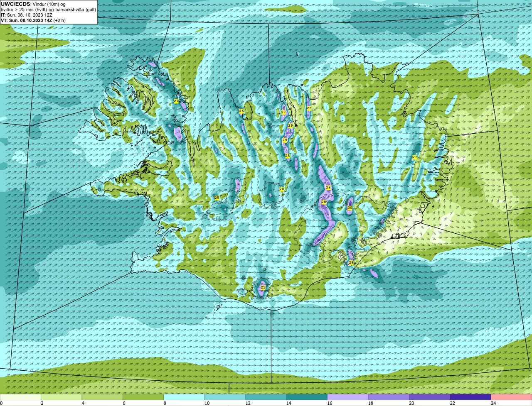The height and width of the screenshot is (406, 532).
Task: Click the 12–14 m/s teal legend swatch
Action: [x=266, y=397]
